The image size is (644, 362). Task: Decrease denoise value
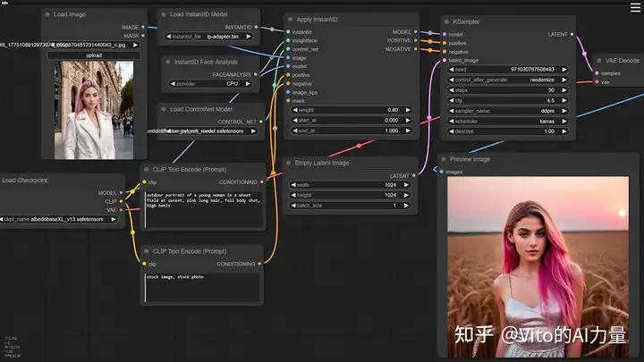pos(452,131)
